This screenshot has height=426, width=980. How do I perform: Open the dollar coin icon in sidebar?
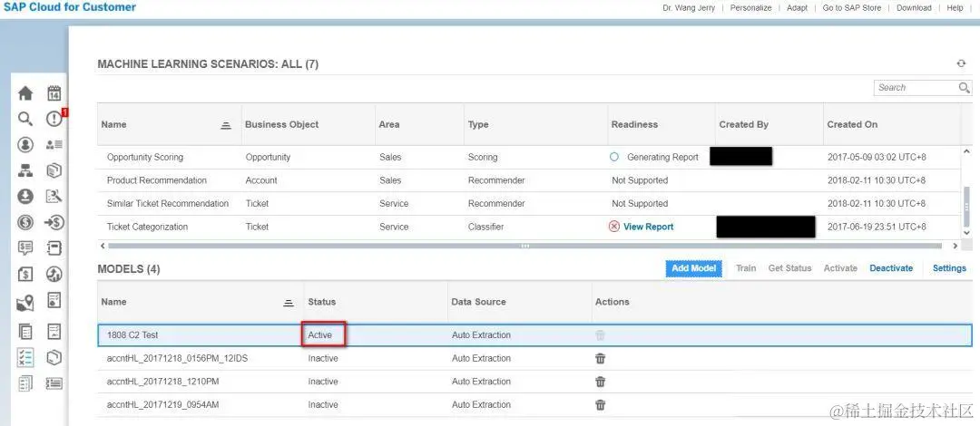25,222
